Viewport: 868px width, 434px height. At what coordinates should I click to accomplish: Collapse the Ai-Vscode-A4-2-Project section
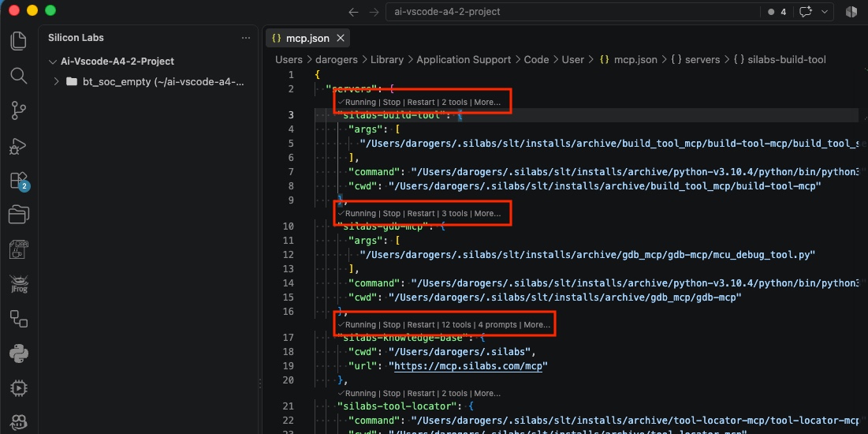53,62
